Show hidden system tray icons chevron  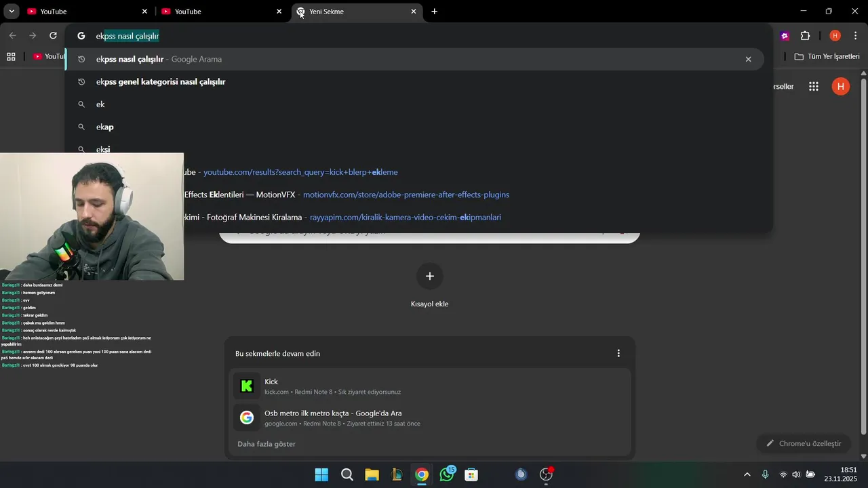coord(747,474)
